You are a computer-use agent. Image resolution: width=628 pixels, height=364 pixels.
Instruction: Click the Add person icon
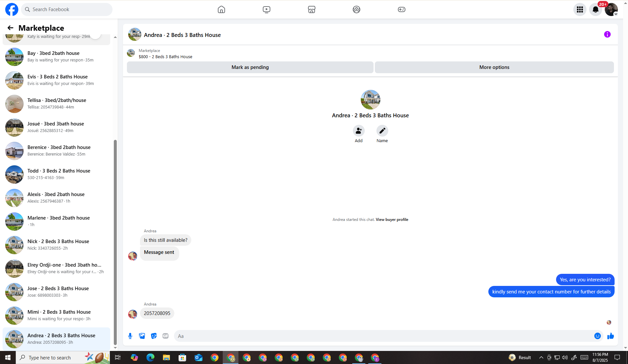[358, 131]
